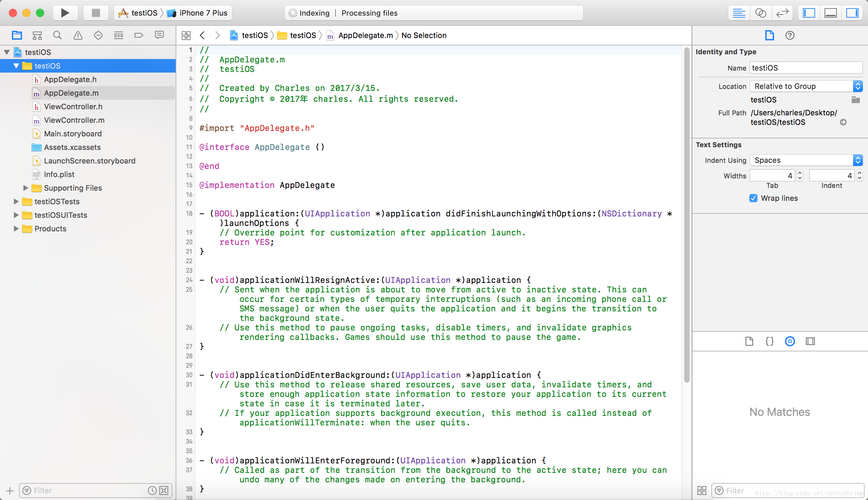Click AppDelegate.m in the jump bar

pos(365,35)
